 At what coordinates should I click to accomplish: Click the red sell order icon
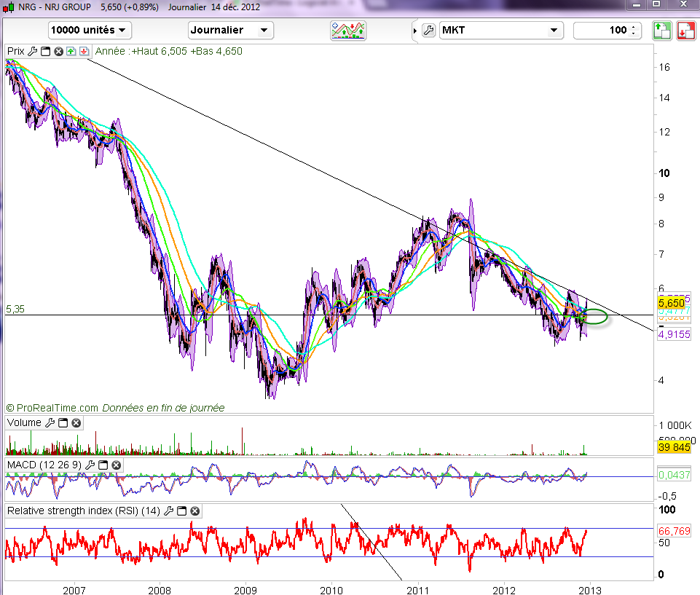click(685, 31)
